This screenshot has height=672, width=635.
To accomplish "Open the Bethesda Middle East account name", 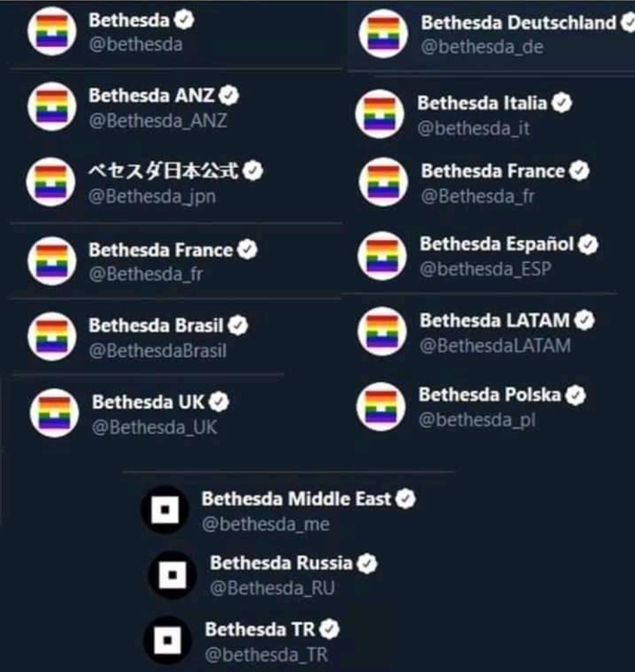I will (296, 499).
